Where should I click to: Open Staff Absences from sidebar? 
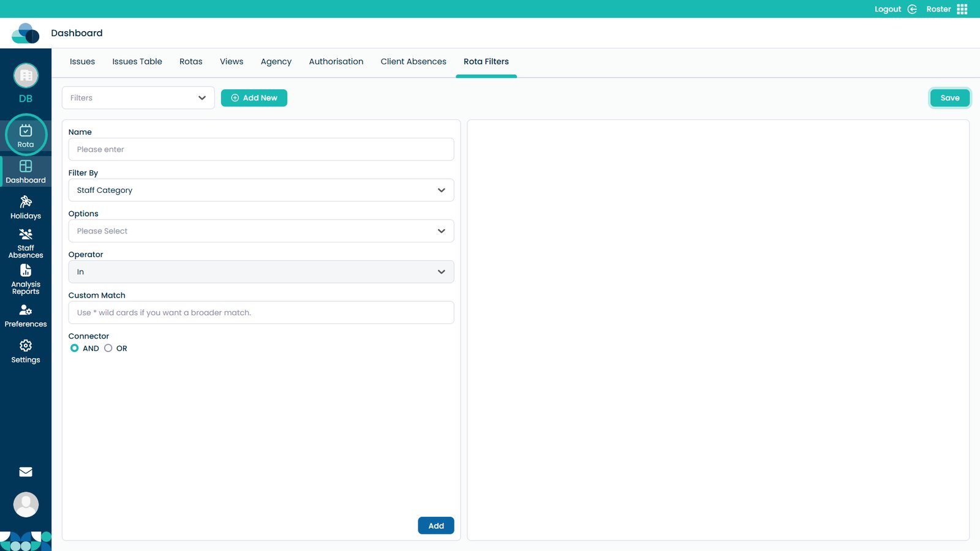(x=26, y=243)
